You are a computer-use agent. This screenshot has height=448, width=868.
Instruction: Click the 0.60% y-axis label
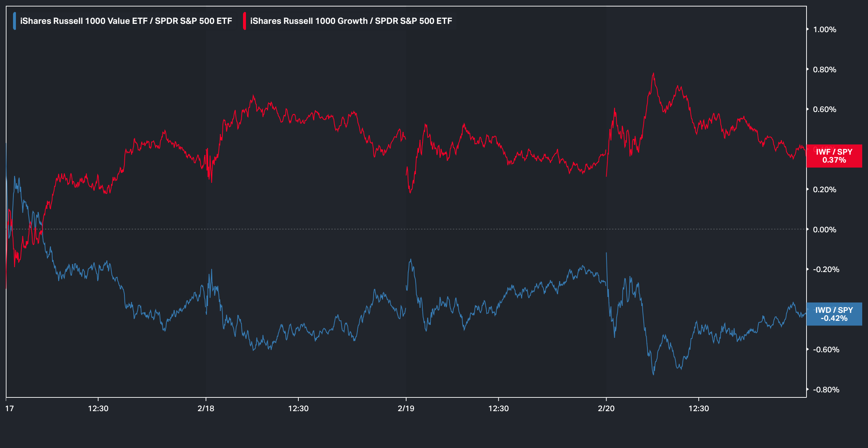[x=825, y=109]
